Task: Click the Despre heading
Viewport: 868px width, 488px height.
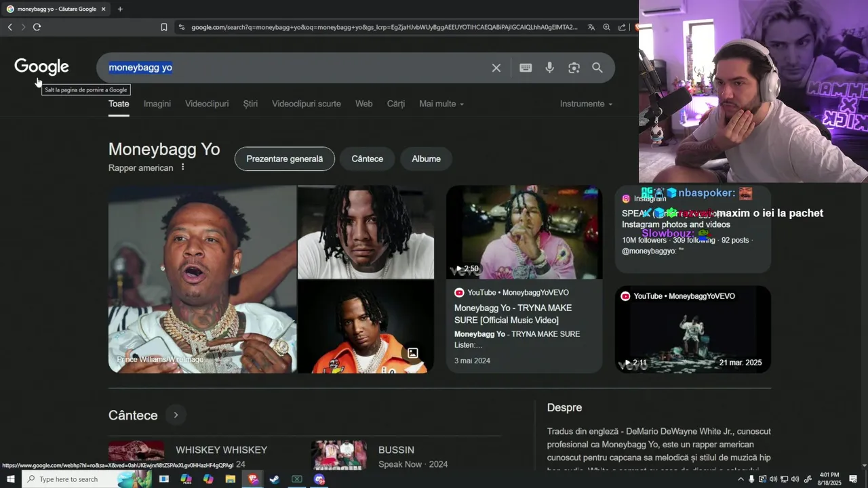Action: (x=564, y=407)
